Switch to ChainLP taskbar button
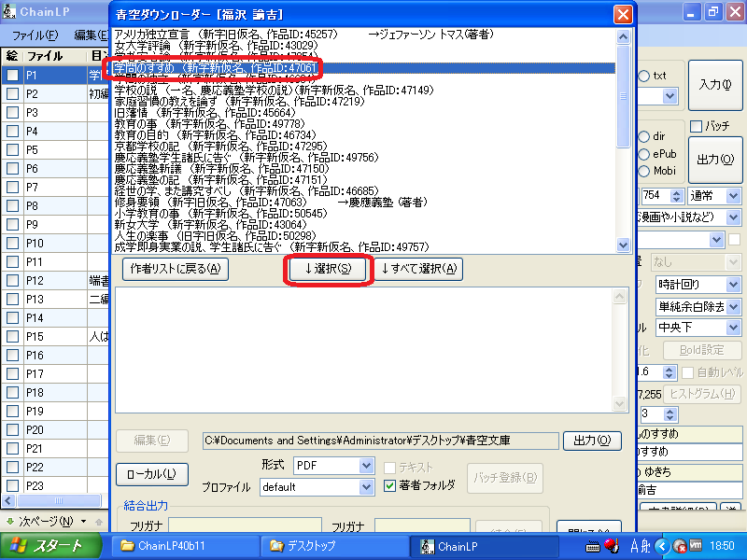 pyautogui.click(x=484, y=546)
